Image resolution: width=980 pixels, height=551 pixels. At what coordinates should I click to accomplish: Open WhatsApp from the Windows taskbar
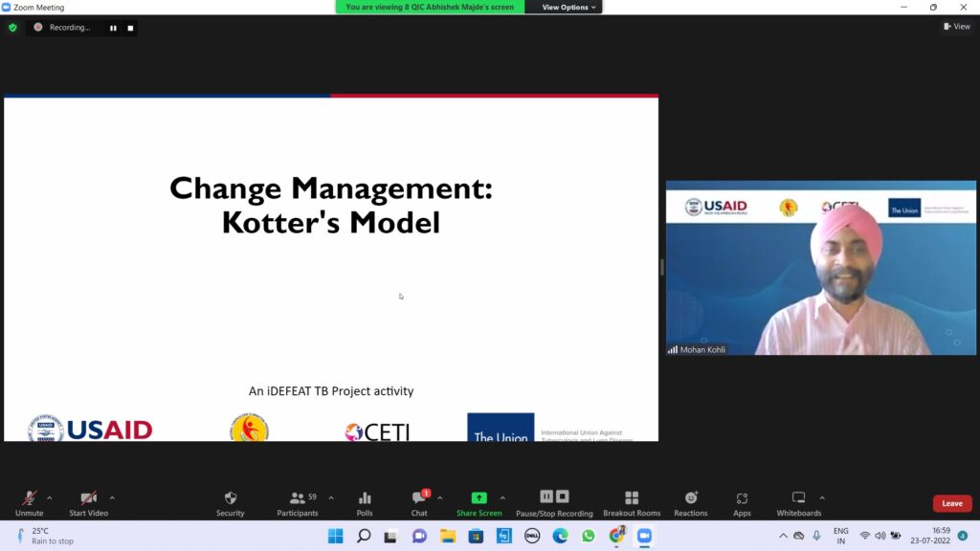pos(588,536)
